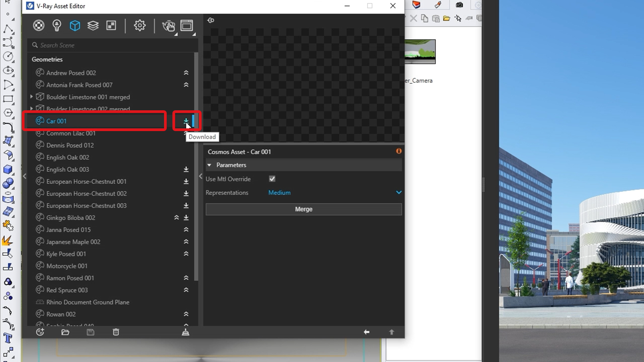Expand Ginkgo Biloba 002 tree item
644x362 pixels.
tap(176, 217)
